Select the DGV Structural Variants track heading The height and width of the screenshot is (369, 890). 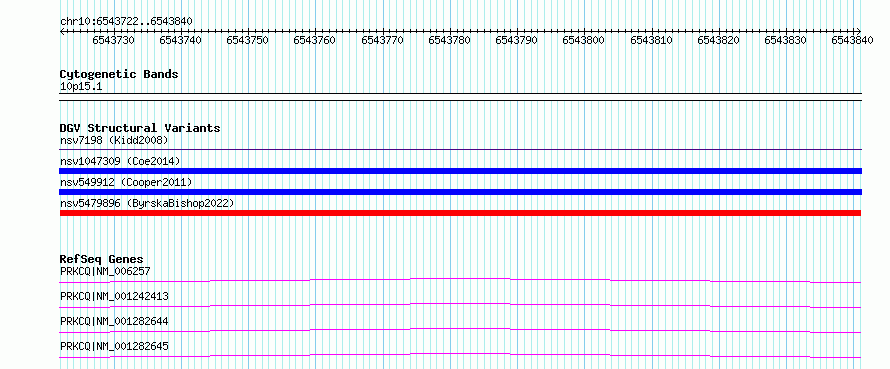[140, 128]
